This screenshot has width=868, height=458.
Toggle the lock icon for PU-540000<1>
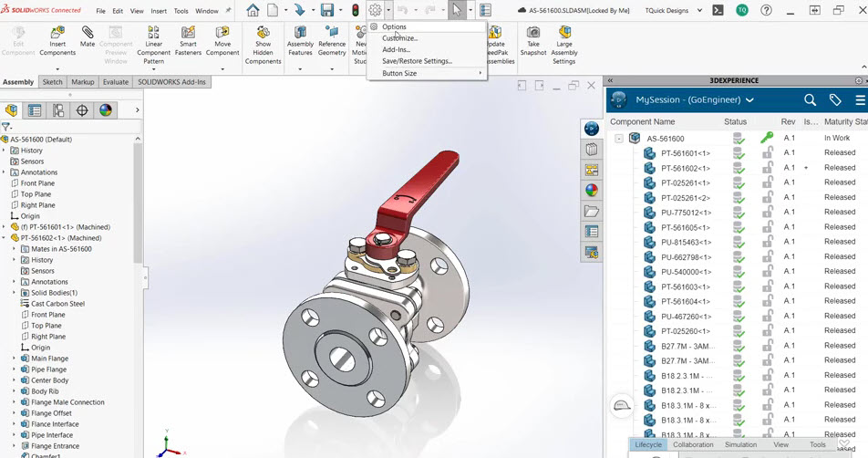pos(768,271)
